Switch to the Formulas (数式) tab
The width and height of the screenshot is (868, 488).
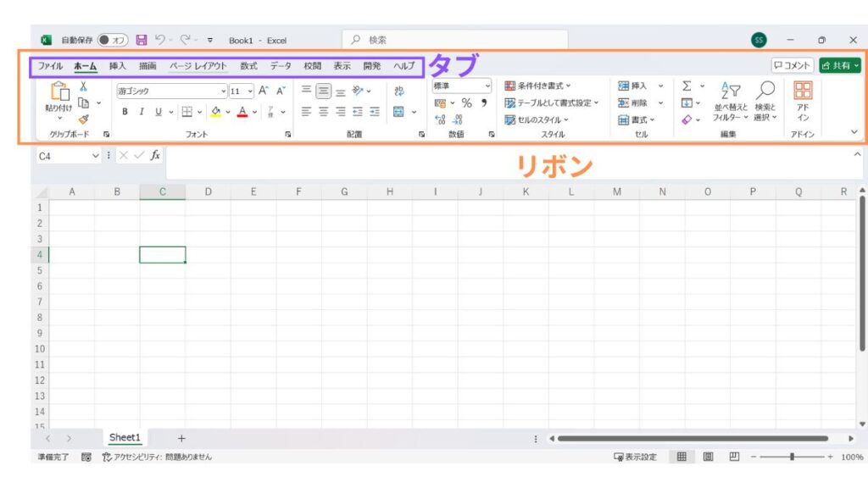(248, 66)
